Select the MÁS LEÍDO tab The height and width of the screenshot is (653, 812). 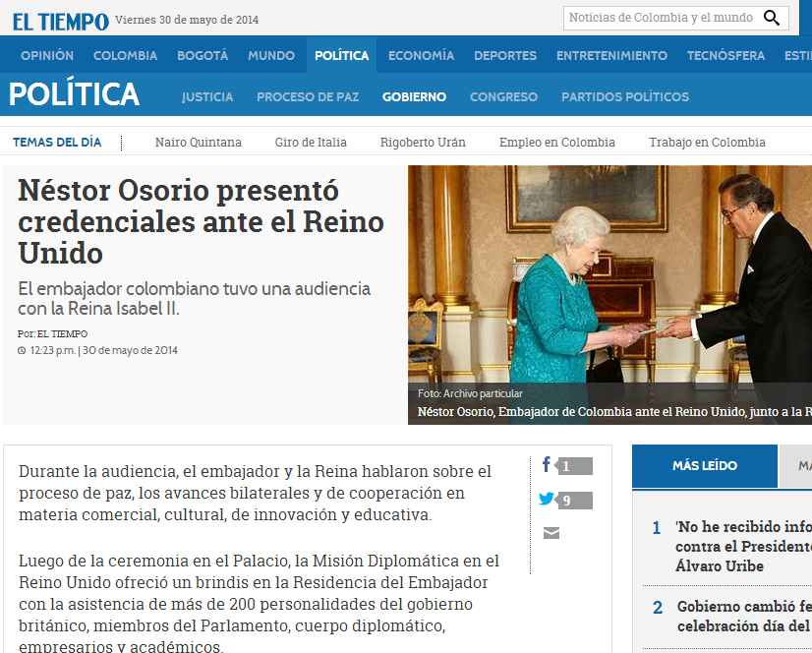[704, 466]
